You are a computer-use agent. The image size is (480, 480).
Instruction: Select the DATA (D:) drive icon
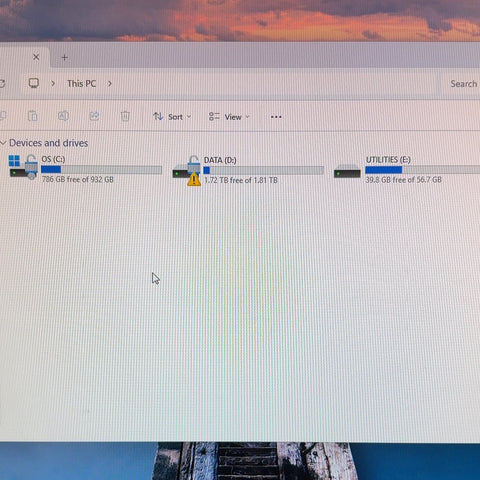[187, 170]
